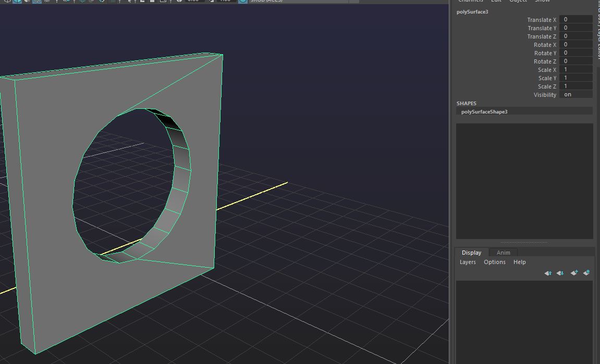Open the Show menu in the Channel Box

point(542,1)
